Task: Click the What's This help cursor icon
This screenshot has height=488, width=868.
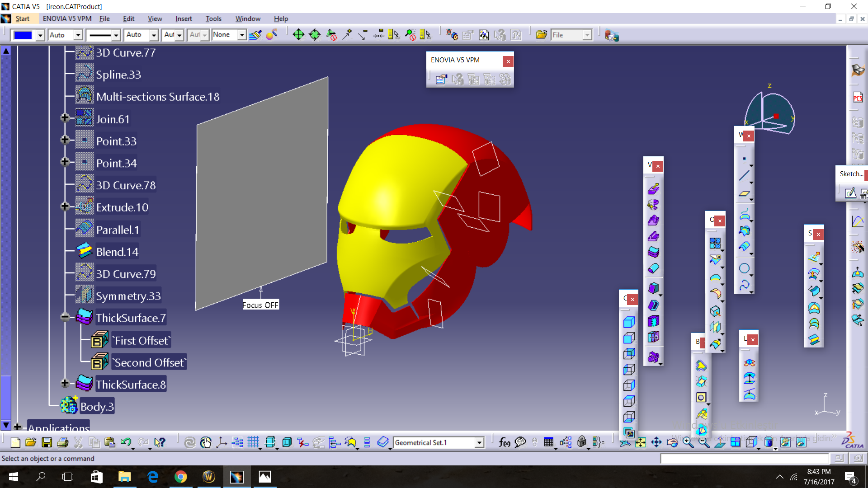Action: (160, 442)
